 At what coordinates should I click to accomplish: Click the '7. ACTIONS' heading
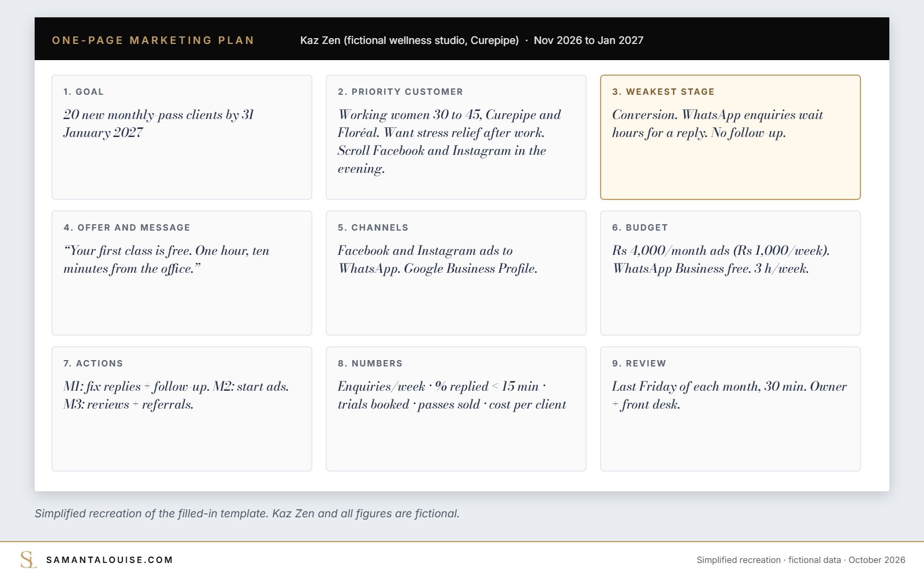tap(93, 364)
